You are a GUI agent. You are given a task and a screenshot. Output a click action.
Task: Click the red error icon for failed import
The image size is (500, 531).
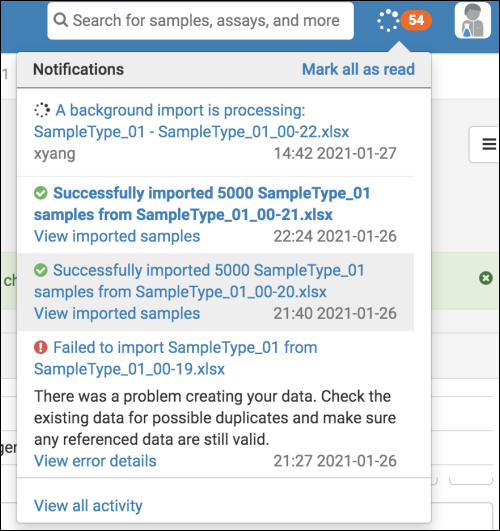[x=41, y=347]
